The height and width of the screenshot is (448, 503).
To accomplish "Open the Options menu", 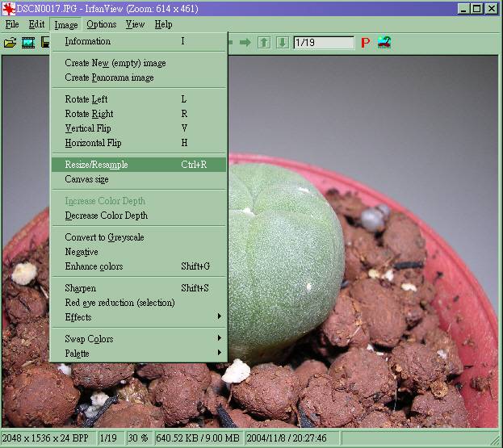I will click(x=101, y=24).
